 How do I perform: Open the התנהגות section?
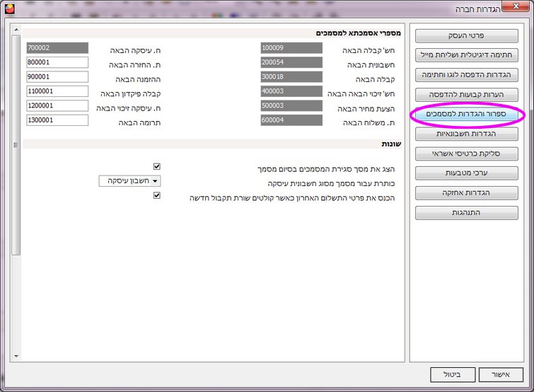coord(467,212)
